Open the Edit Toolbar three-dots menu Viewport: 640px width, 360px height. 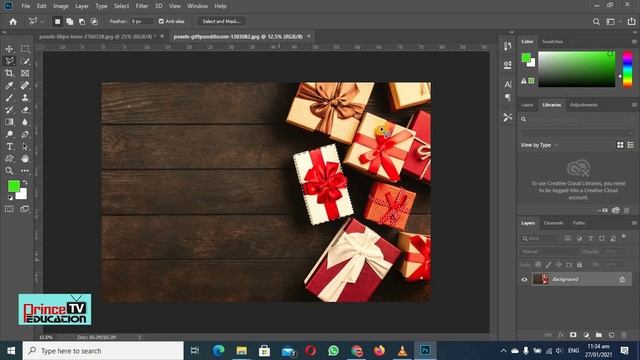[25, 171]
